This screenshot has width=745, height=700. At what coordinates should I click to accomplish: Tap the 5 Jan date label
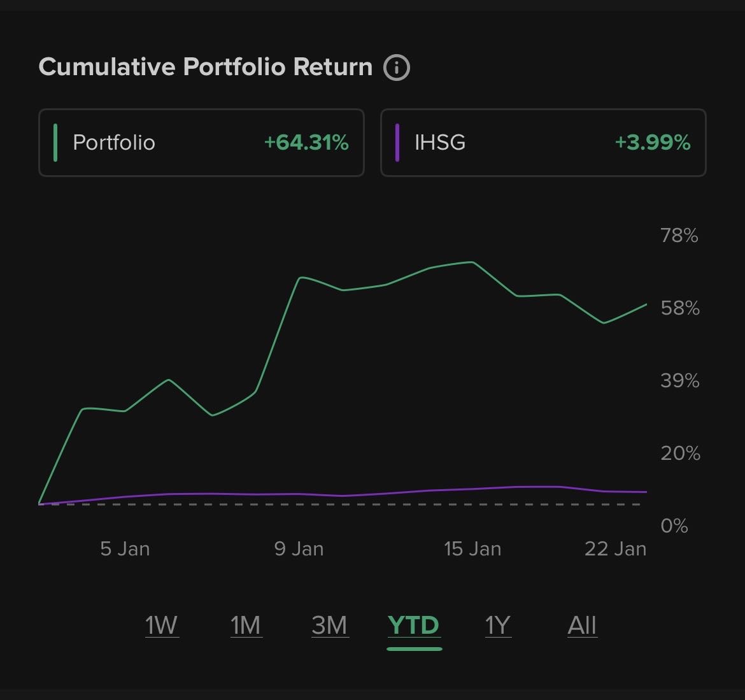[x=125, y=548]
